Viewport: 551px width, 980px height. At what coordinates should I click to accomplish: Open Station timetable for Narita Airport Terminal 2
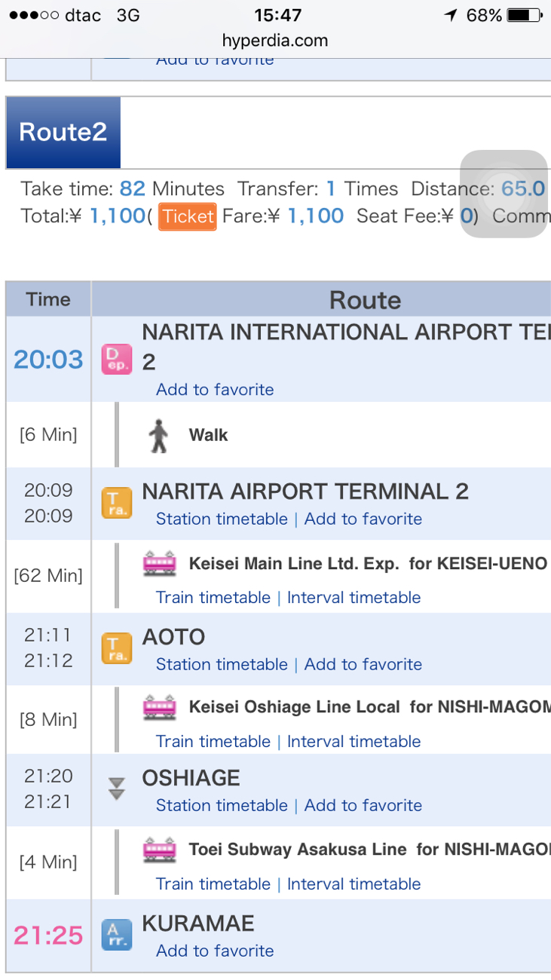pyautogui.click(x=222, y=519)
